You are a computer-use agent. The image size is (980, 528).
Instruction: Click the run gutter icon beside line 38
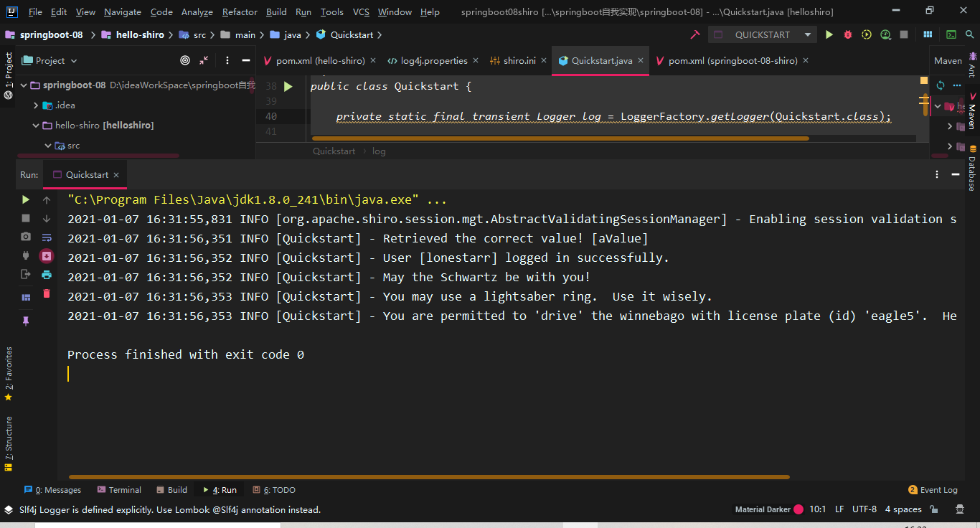pyautogui.click(x=288, y=86)
